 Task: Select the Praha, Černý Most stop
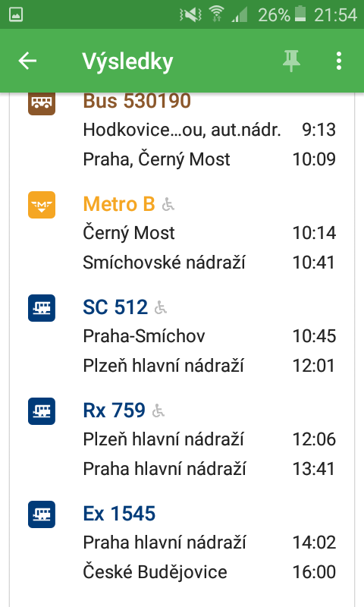[x=156, y=159]
